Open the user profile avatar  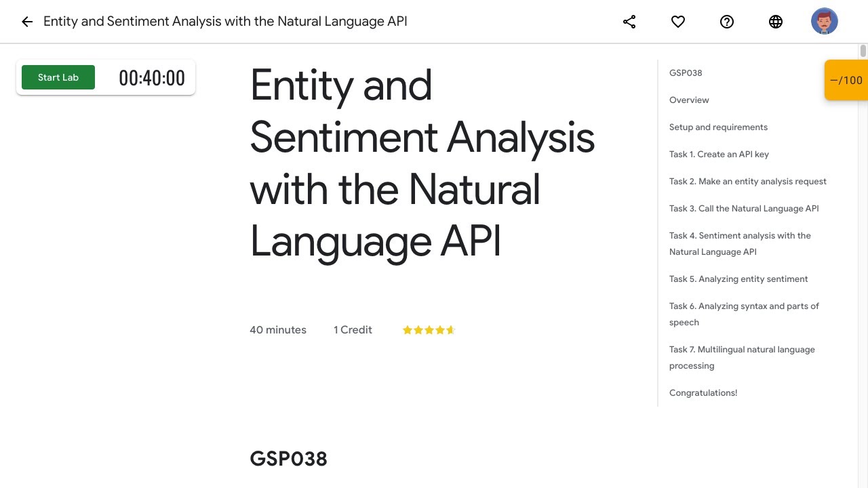[825, 22]
